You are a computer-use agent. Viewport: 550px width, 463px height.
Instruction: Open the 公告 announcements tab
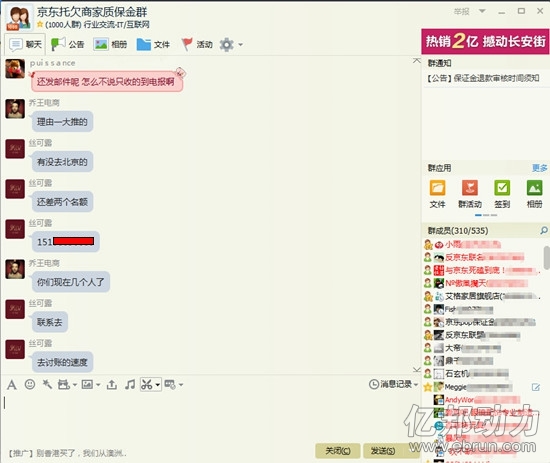click(67, 44)
